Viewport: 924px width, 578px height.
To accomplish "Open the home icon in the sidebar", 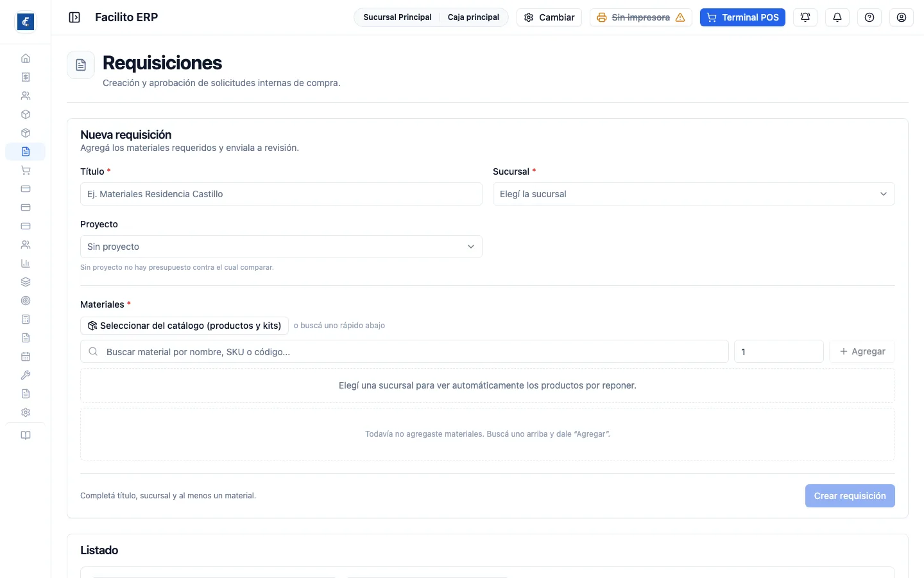I will coord(26,58).
